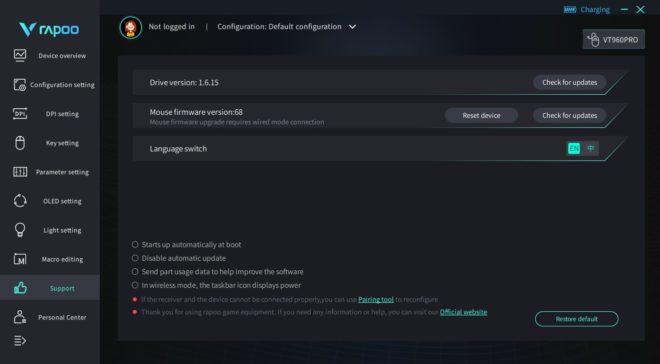Click the user avatar picture
The width and height of the screenshot is (660, 364).
(130, 27)
